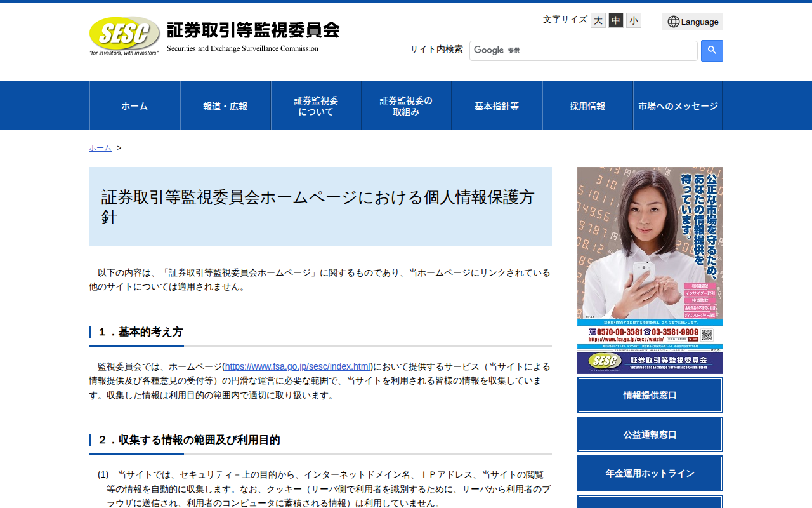Screen dimensions: 812x508
Task: Open the 証券監視委について section
Action: pyautogui.click(x=316, y=105)
